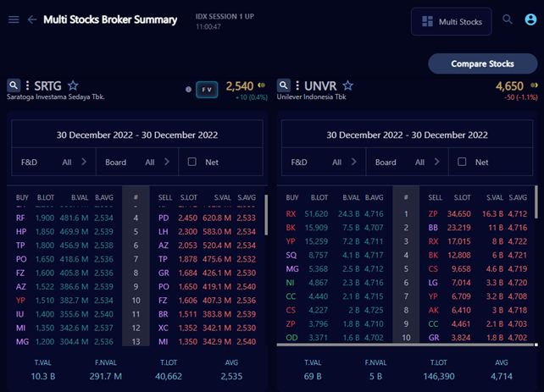544x392 pixels.
Task: Go back with the arrow icon
Action: coord(32,19)
